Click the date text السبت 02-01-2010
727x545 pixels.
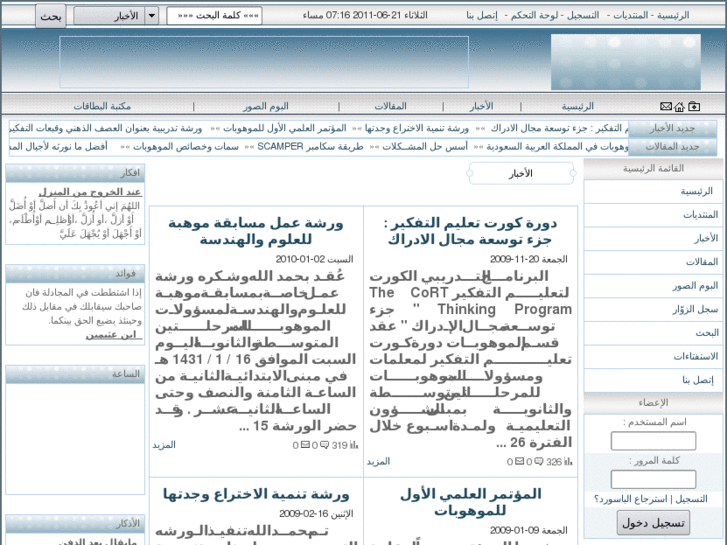(314, 259)
